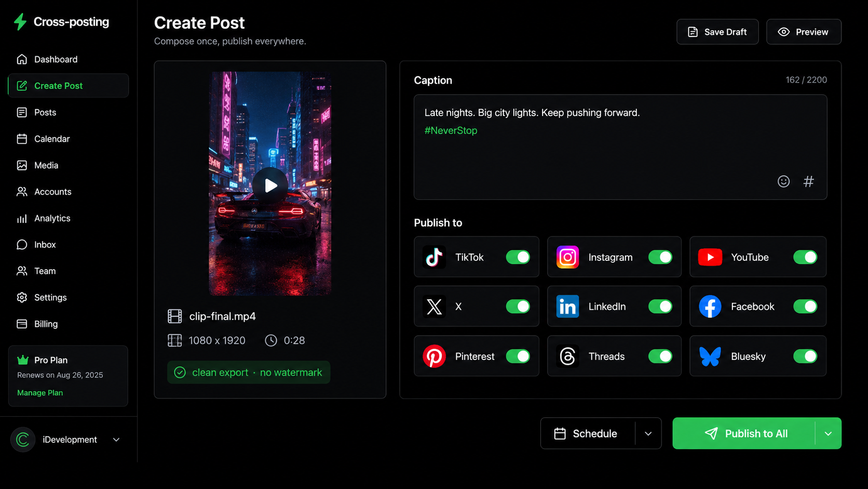Navigate to Accounts
The image size is (868, 489).
(x=68, y=192)
